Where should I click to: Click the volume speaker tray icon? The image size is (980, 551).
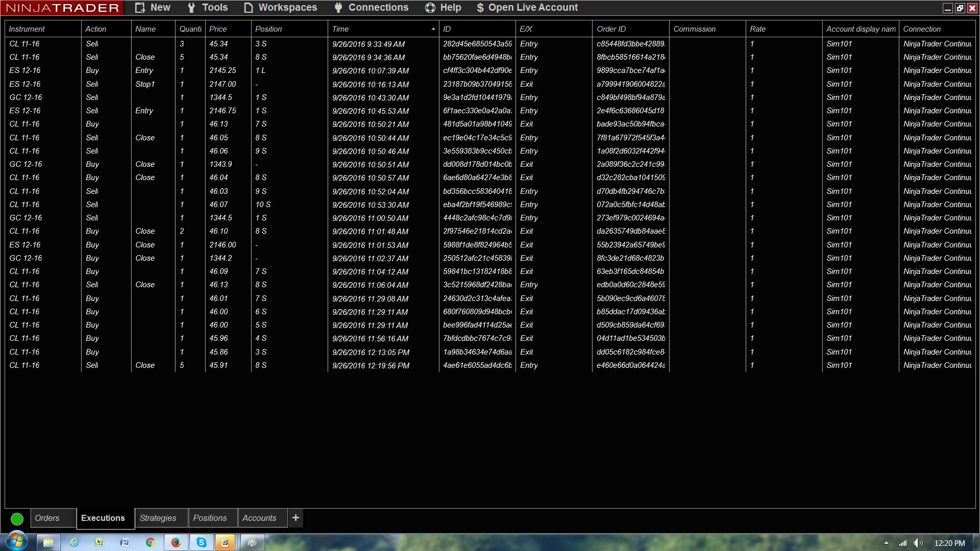pyautogui.click(x=918, y=543)
